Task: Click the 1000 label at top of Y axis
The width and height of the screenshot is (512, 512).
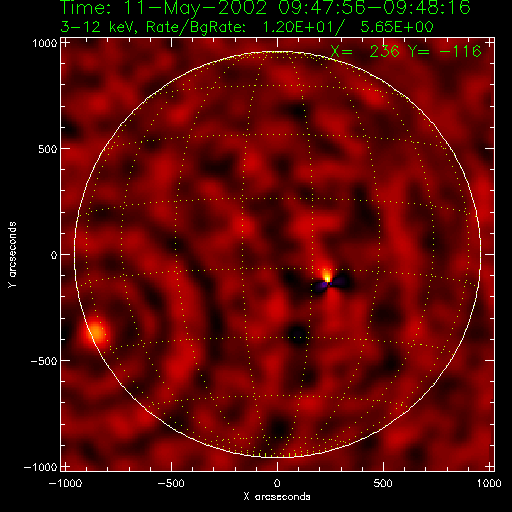Action: 45,43
